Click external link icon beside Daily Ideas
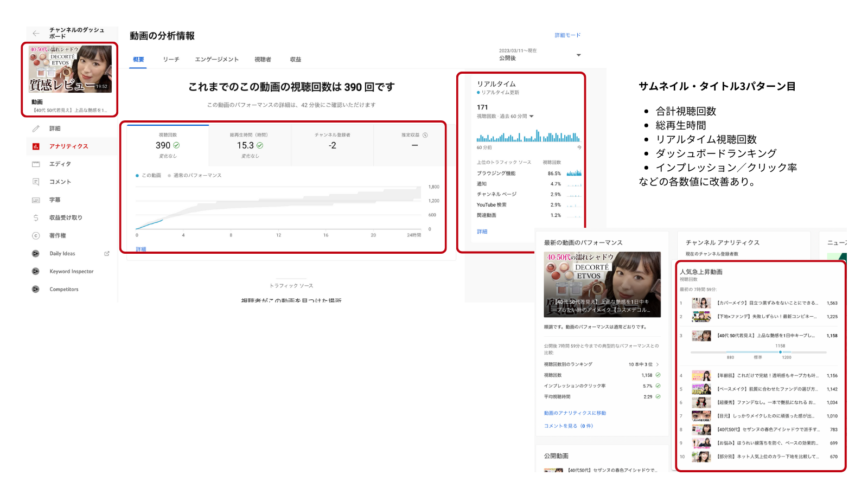The width and height of the screenshot is (868, 488). click(x=107, y=254)
